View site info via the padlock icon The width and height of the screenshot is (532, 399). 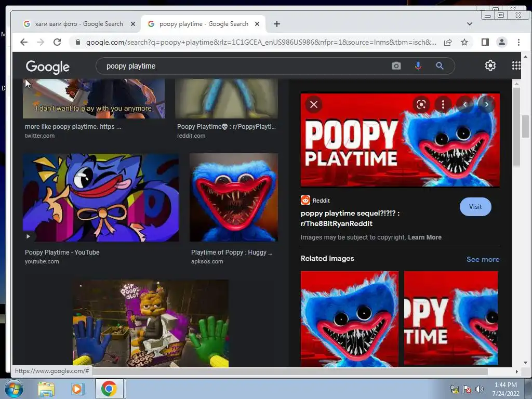(x=78, y=42)
